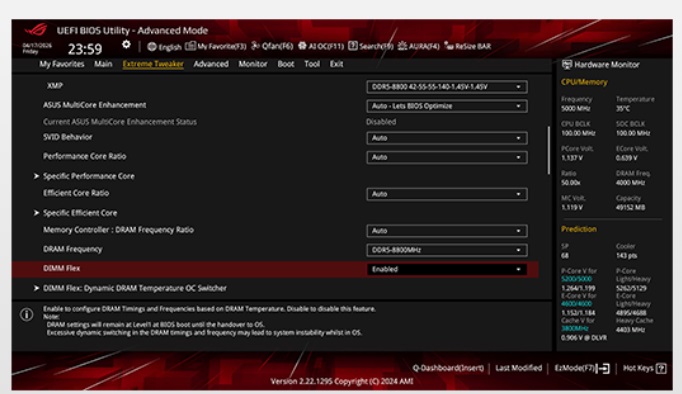Select DRAM Frequency label
This screenshot has width=682, height=394.
pyautogui.click(x=72, y=249)
